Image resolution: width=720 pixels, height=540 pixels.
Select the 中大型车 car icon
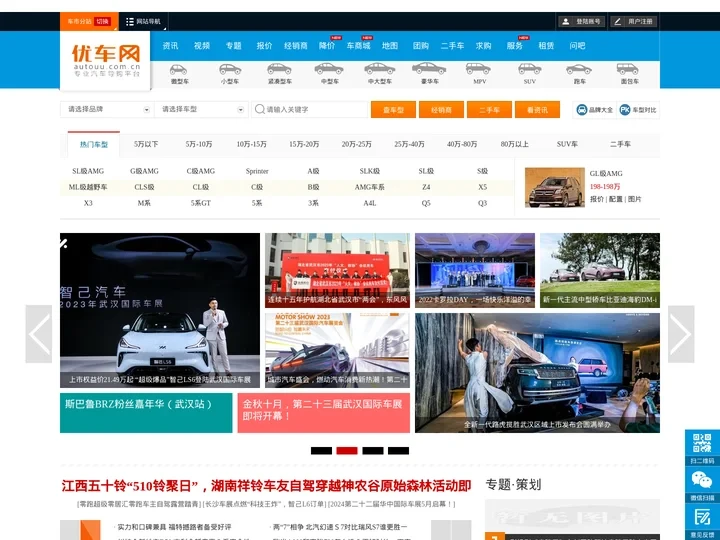tap(379, 69)
